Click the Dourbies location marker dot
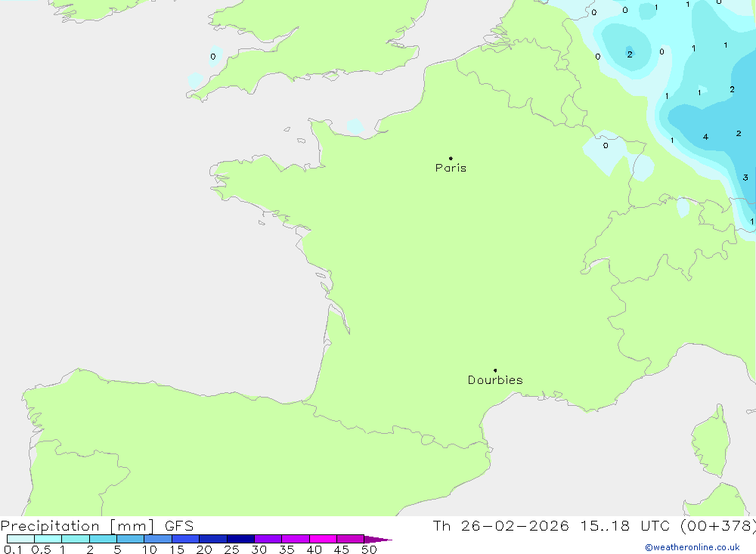756x554 pixels. (x=495, y=370)
